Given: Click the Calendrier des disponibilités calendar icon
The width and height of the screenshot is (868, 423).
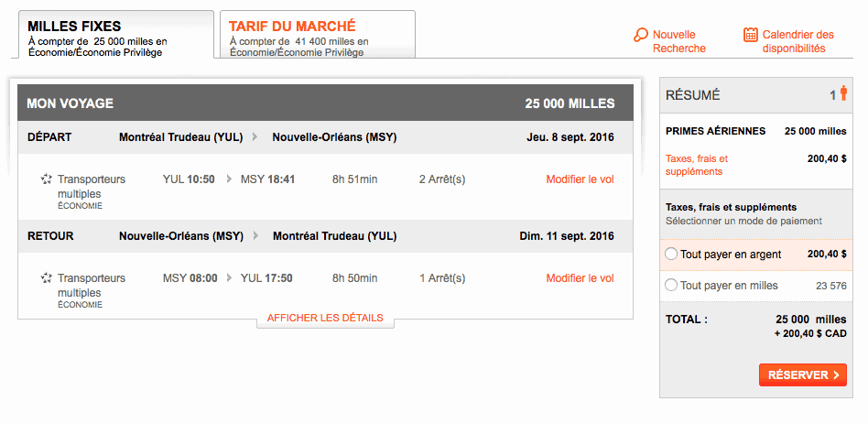Looking at the screenshot, I should (751, 35).
